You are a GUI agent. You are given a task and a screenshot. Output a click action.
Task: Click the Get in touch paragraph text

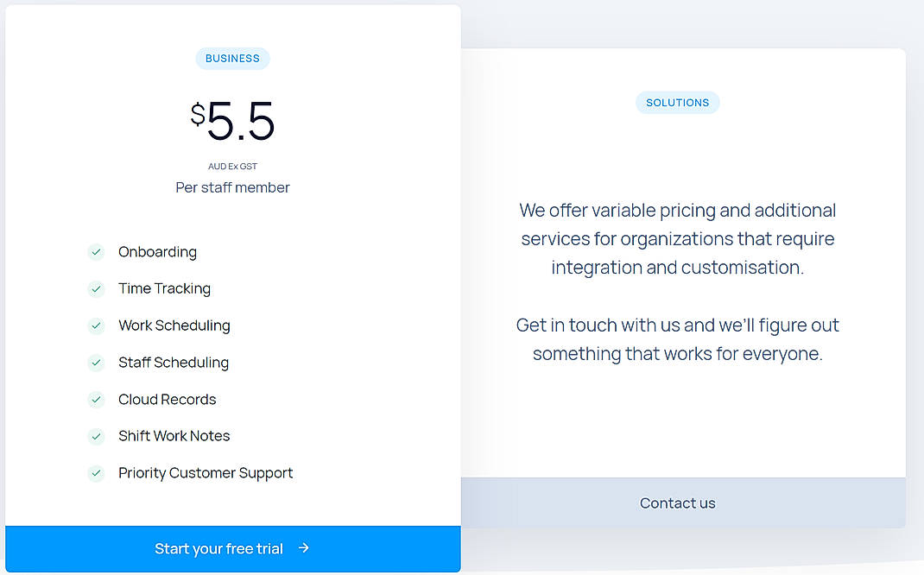677,338
